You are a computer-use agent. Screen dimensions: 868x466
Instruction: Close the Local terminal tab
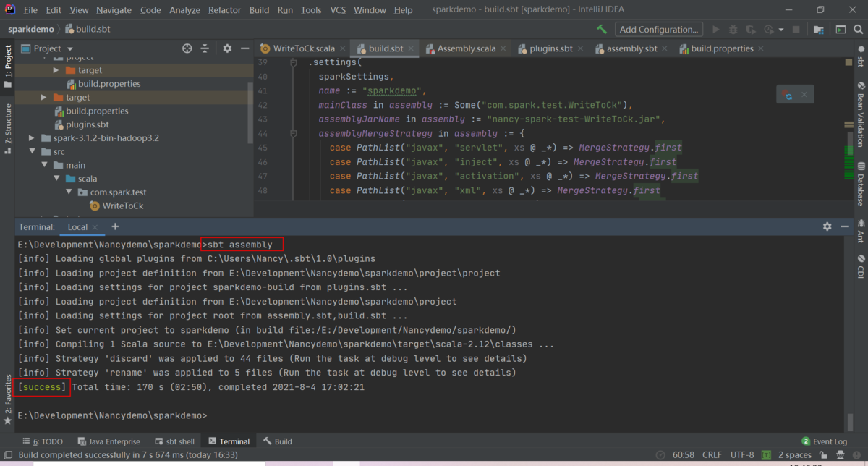click(x=95, y=227)
